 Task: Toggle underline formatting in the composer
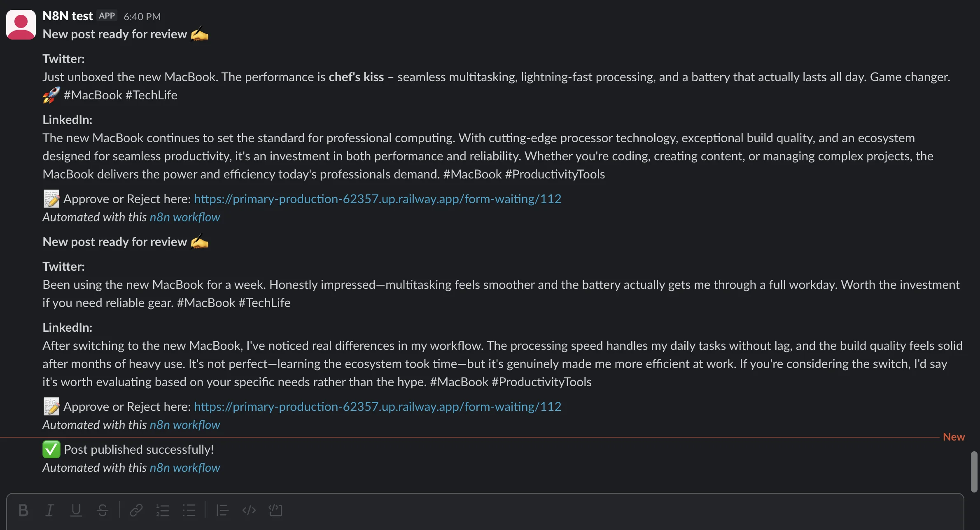pos(76,510)
